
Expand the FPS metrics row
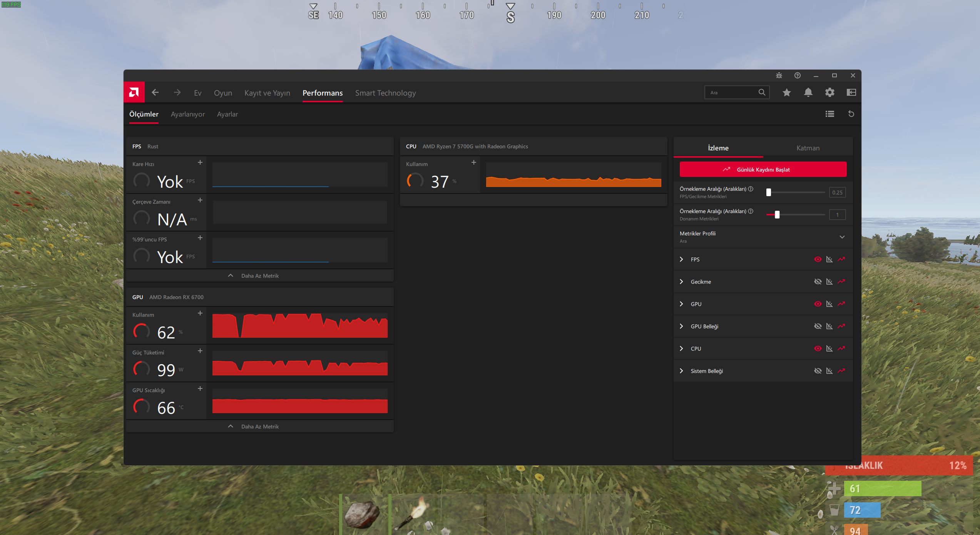[681, 259]
